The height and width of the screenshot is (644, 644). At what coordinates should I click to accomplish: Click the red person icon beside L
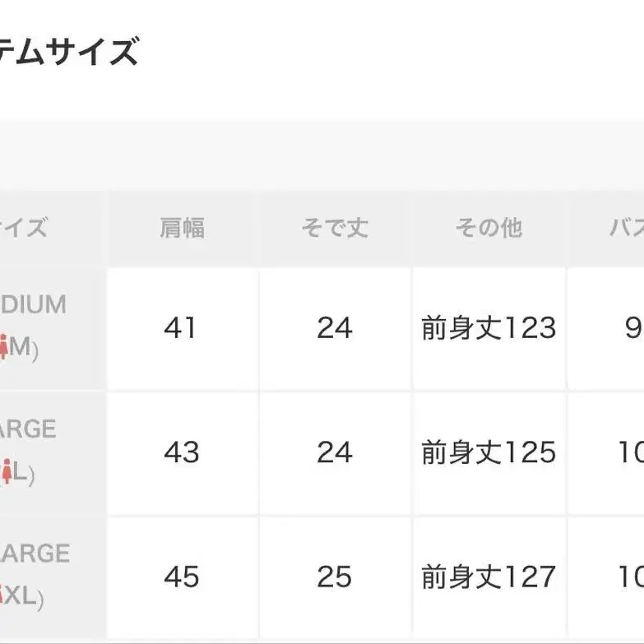6,471
